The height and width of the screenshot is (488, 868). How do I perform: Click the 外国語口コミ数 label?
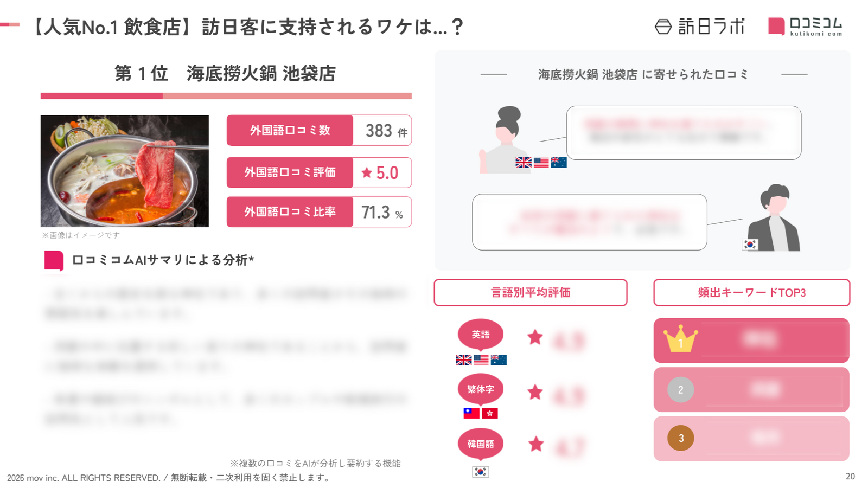(x=290, y=131)
